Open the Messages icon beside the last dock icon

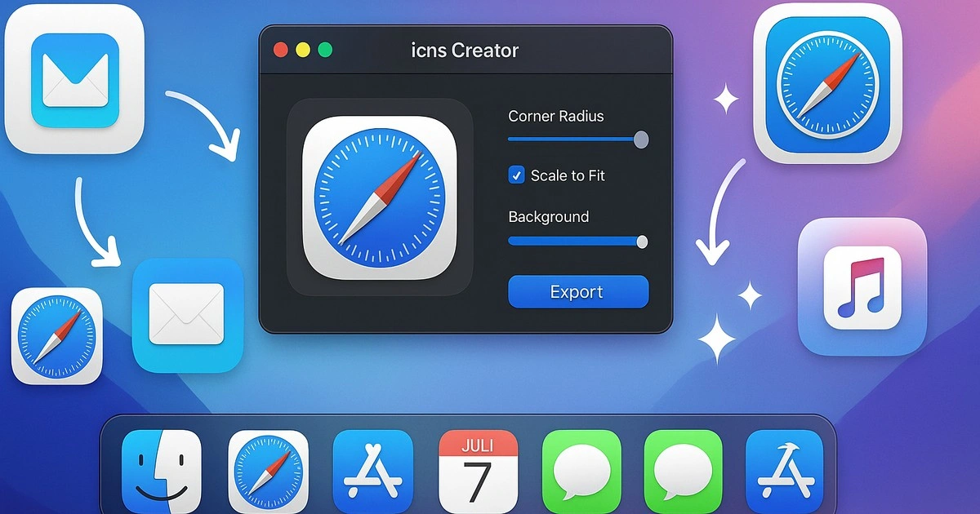(684, 472)
